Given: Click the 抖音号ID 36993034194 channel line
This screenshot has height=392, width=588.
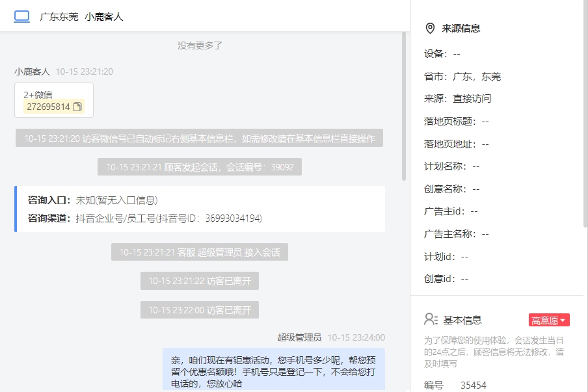Looking at the screenshot, I should [145, 218].
